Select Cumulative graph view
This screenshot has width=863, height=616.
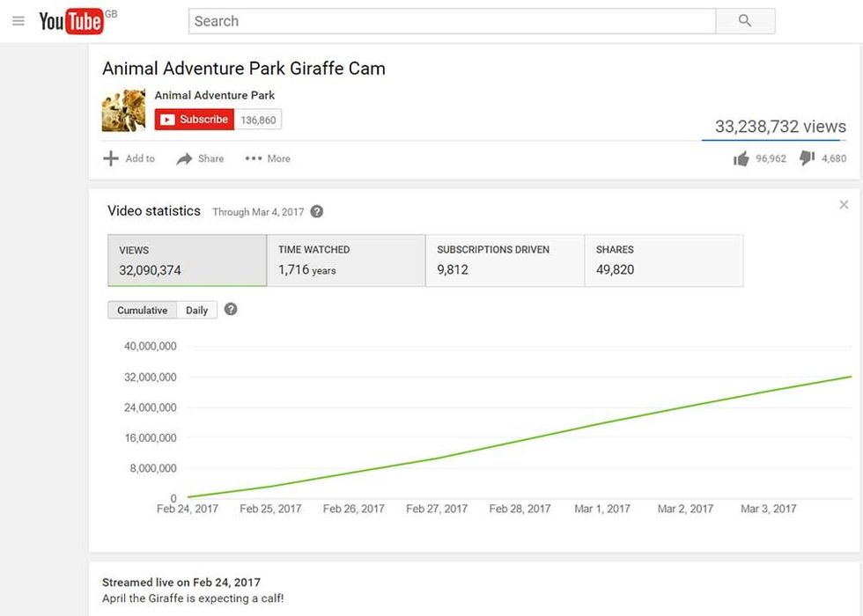pyautogui.click(x=143, y=310)
